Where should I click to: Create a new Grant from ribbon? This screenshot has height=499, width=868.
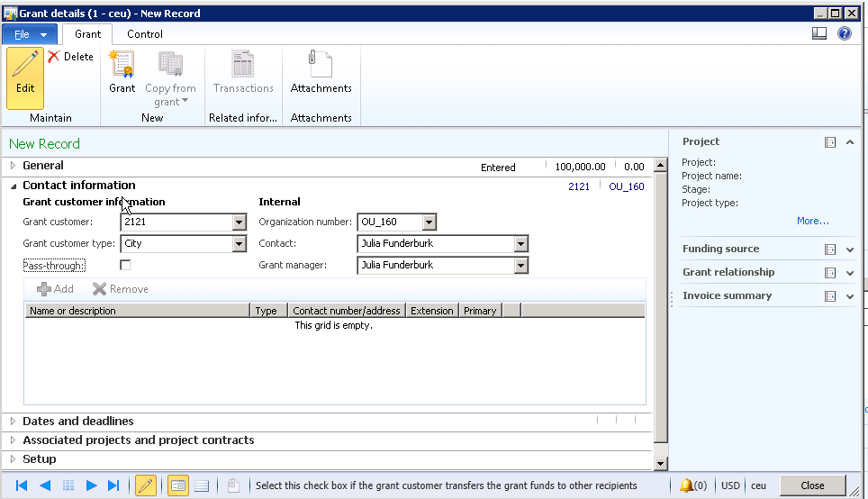click(x=122, y=72)
